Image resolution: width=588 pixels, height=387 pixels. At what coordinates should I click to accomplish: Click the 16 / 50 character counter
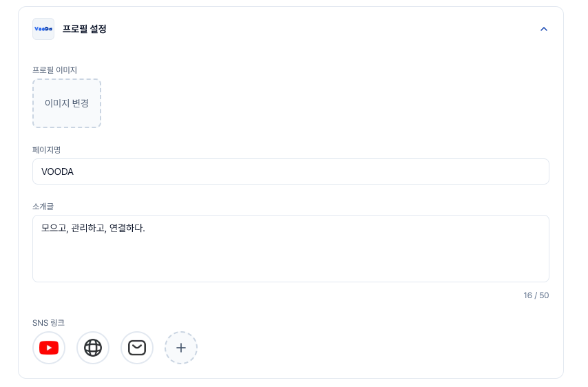tap(536, 295)
